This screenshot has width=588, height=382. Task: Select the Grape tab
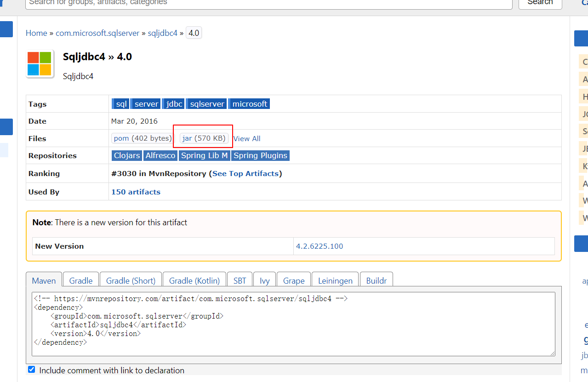294,280
